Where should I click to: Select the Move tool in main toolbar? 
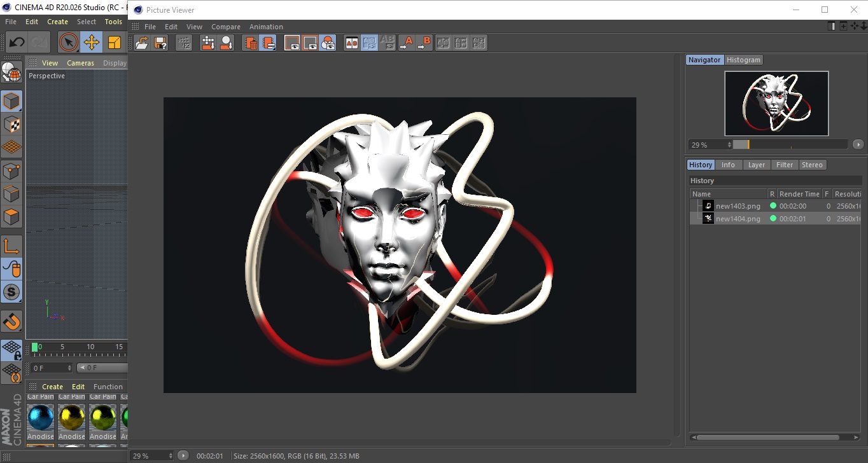click(x=92, y=43)
